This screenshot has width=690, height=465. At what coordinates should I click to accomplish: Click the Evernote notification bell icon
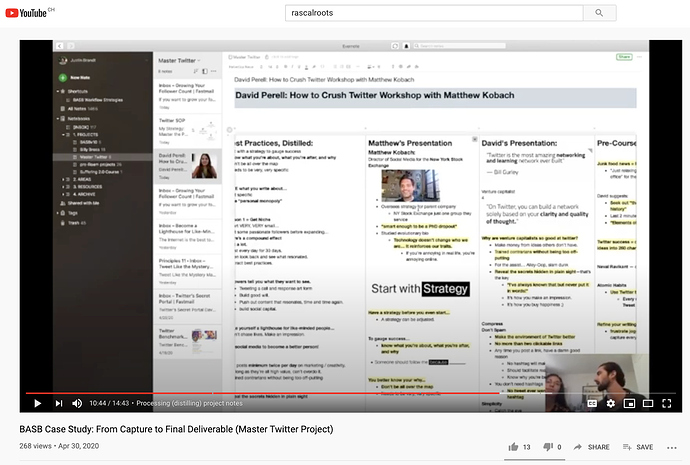[x=406, y=46]
